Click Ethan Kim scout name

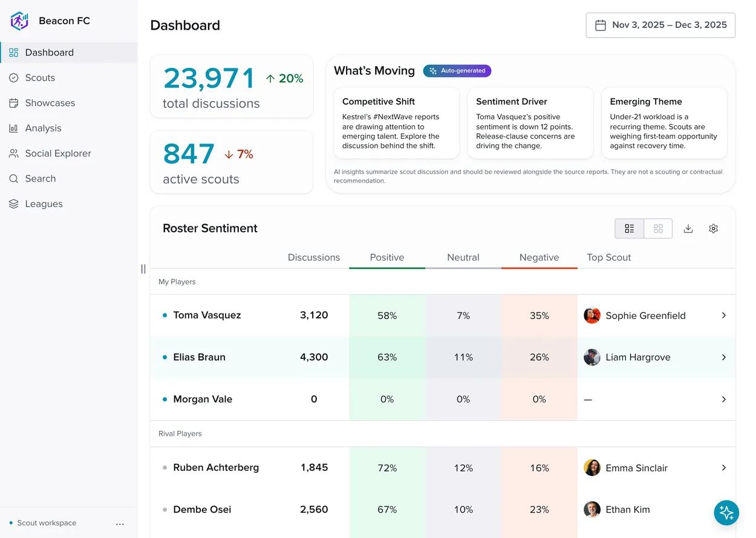click(x=628, y=510)
